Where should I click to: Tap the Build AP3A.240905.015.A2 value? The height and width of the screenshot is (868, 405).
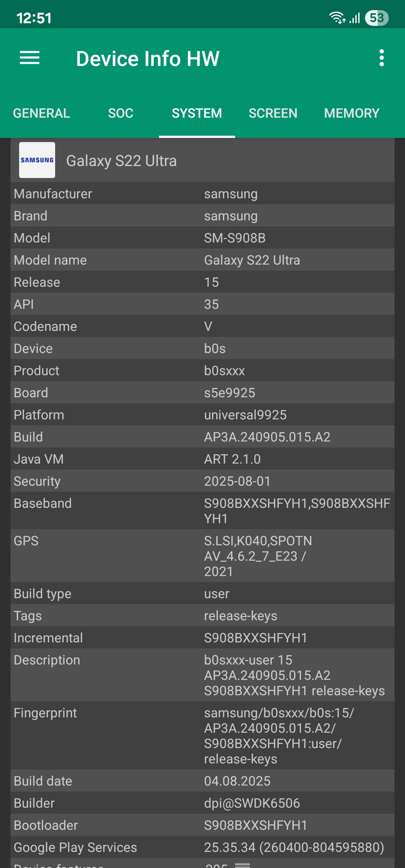point(267,437)
